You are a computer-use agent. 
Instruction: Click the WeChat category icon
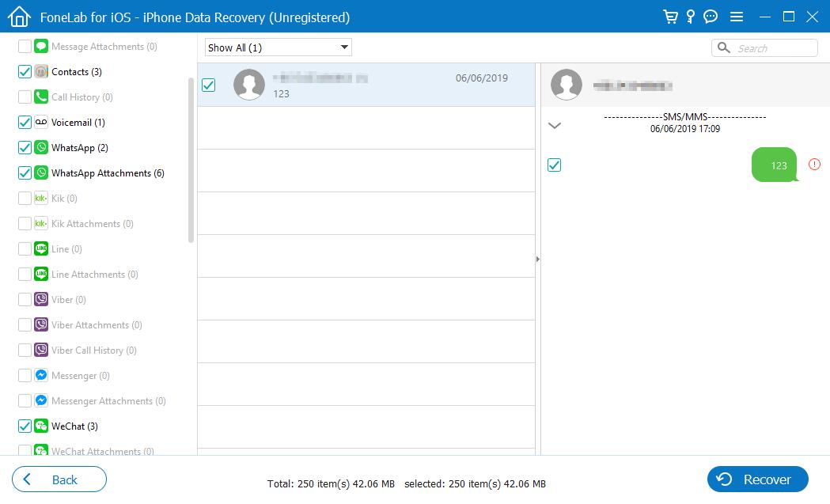coord(41,426)
